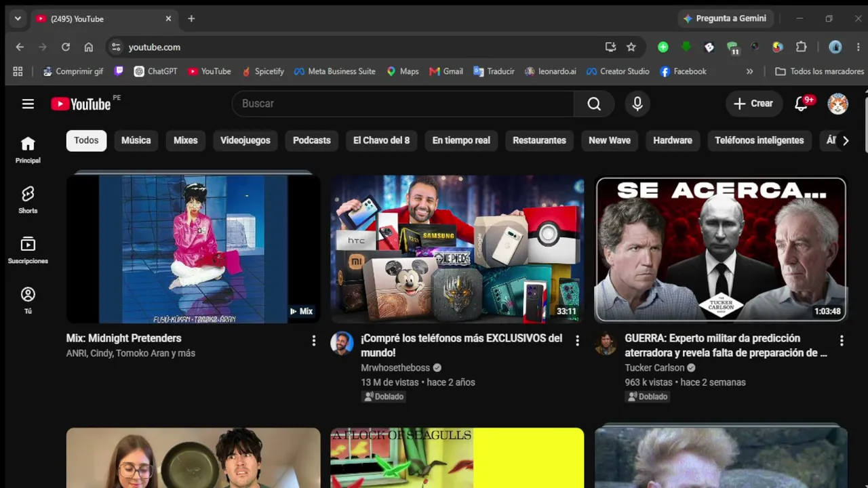The width and height of the screenshot is (868, 488).
Task: Open the green plus extension
Action: point(663,47)
